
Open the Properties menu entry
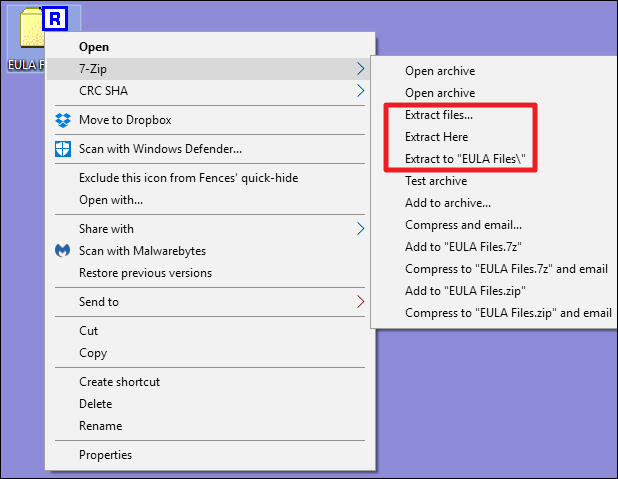tap(105, 455)
